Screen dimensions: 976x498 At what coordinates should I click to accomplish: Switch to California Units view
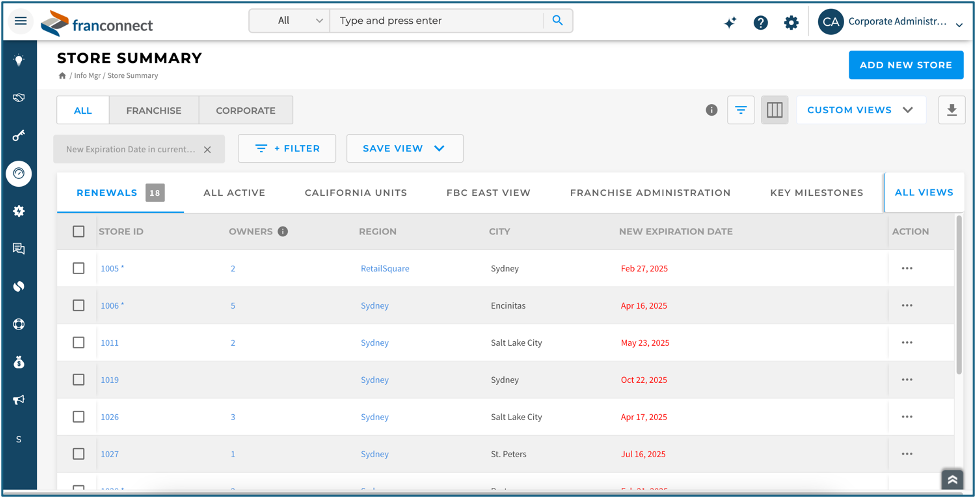click(x=356, y=193)
